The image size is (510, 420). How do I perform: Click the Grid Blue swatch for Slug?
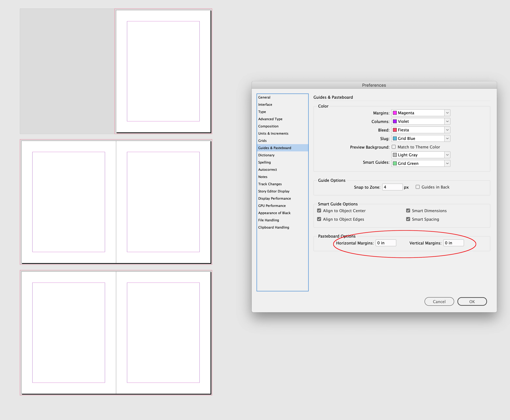click(394, 138)
